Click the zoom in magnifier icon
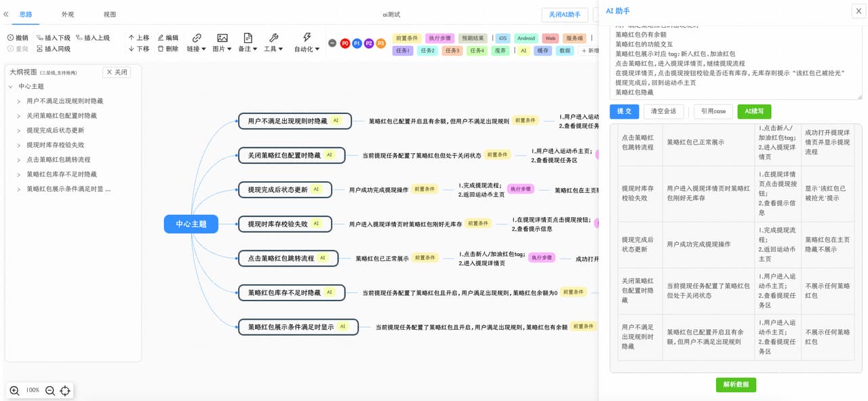The image size is (868, 401). click(x=15, y=390)
